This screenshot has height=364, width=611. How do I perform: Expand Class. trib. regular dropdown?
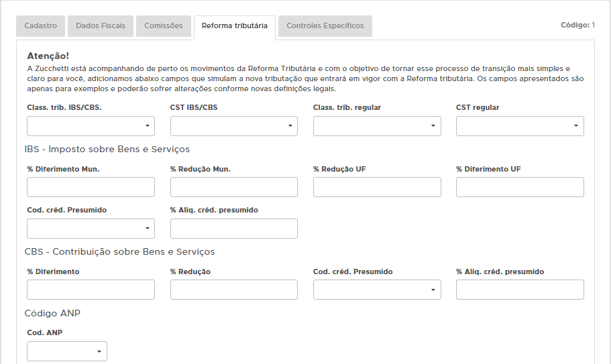376,126
